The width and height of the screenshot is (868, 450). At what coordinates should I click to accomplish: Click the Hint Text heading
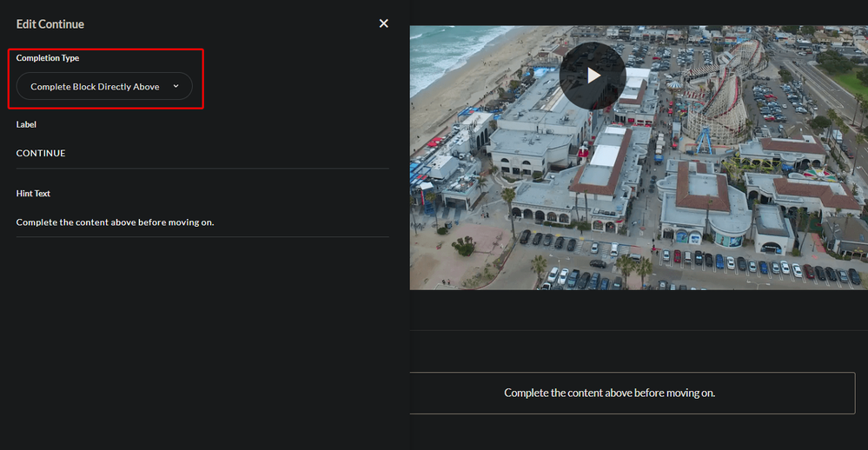[x=33, y=193]
